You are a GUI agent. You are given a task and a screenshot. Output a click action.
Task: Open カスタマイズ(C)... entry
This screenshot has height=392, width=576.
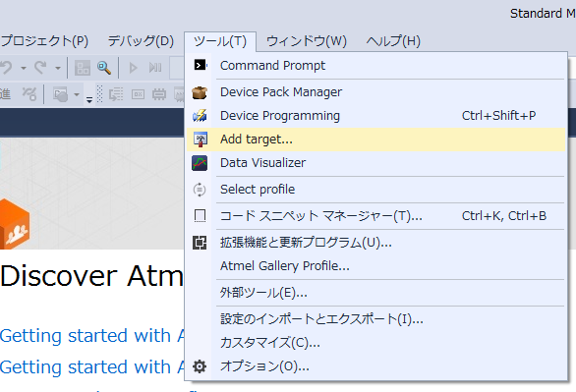(x=375, y=343)
